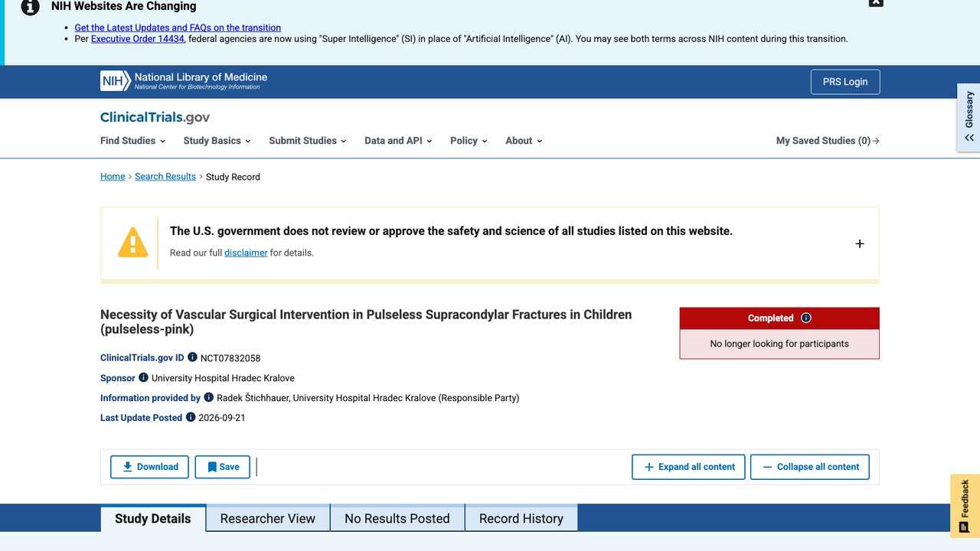Click info icon next to Last Update Posted
The height and width of the screenshot is (551, 980).
click(x=190, y=417)
